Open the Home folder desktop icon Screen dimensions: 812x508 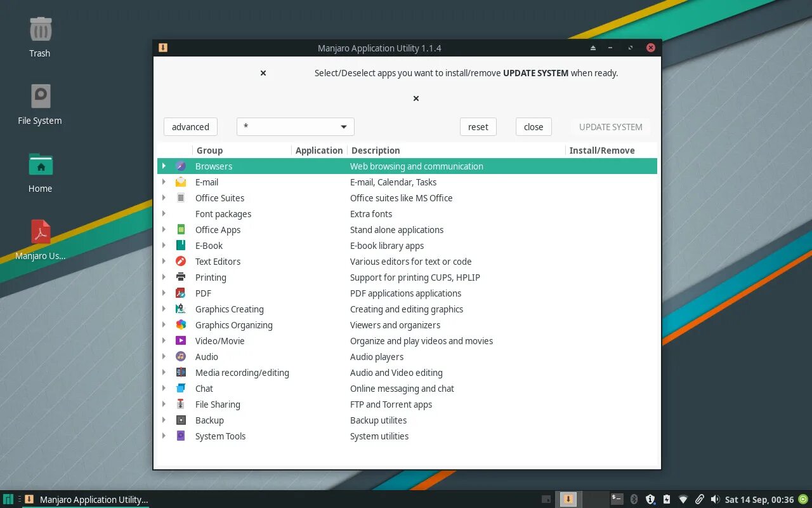[x=41, y=164]
